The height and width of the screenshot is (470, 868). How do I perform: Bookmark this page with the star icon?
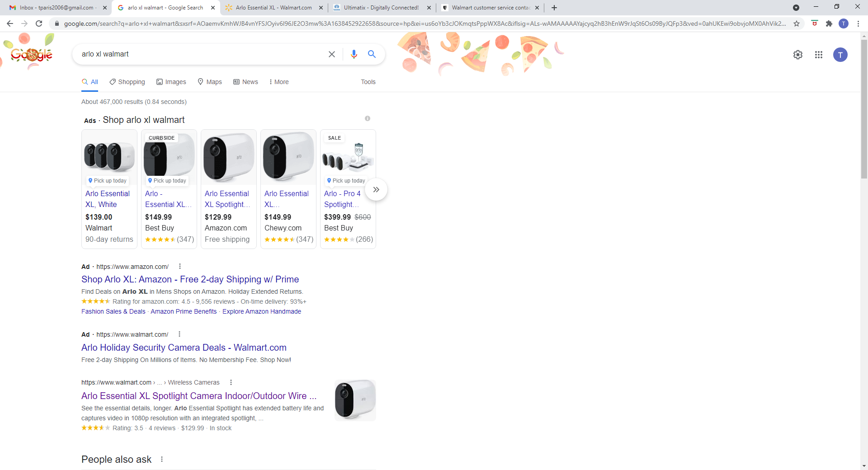tap(797, 23)
